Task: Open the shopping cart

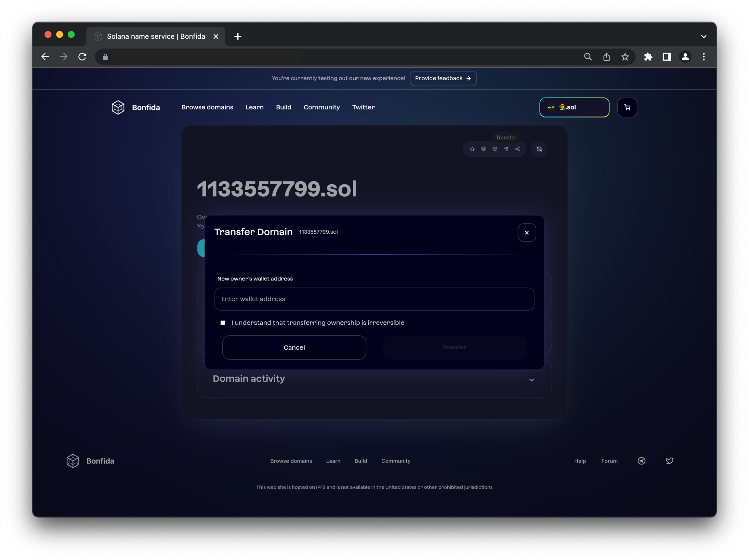Action: (x=627, y=108)
